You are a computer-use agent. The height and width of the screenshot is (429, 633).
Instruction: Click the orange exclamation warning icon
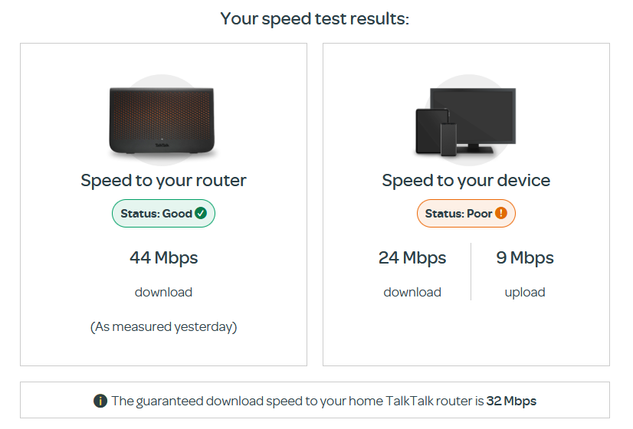(x=502, y=213)
